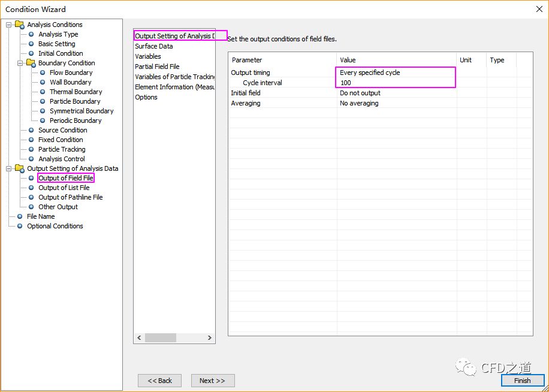Select Surface Data in the settings list

pyautogui.click(x=154, y=46)
